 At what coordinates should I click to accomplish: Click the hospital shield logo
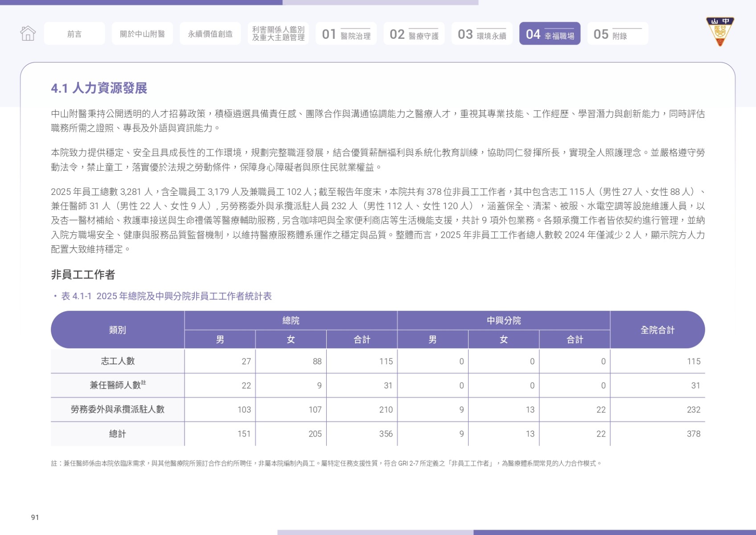[x=720, y=32]
